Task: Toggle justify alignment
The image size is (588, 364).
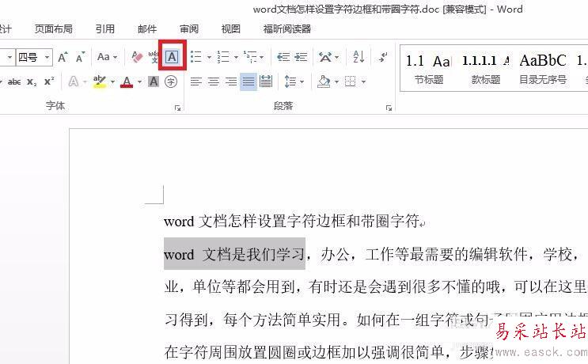Action: (x=248, y=82)
